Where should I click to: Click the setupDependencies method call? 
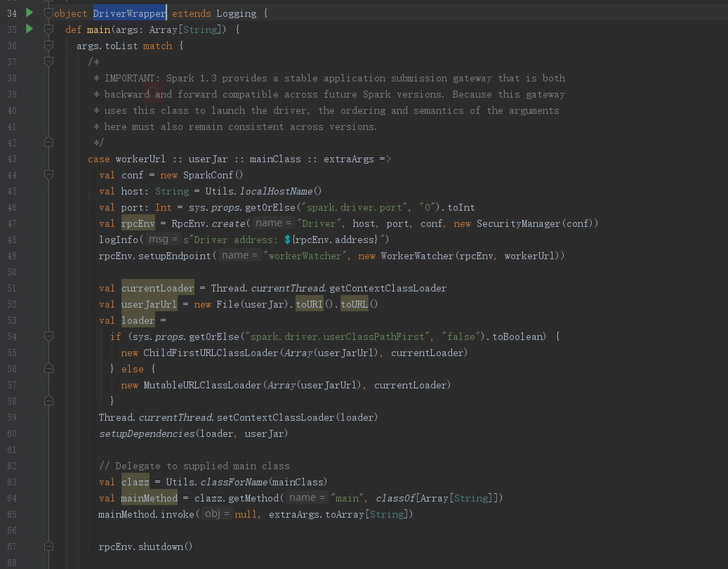coord(147,434)
